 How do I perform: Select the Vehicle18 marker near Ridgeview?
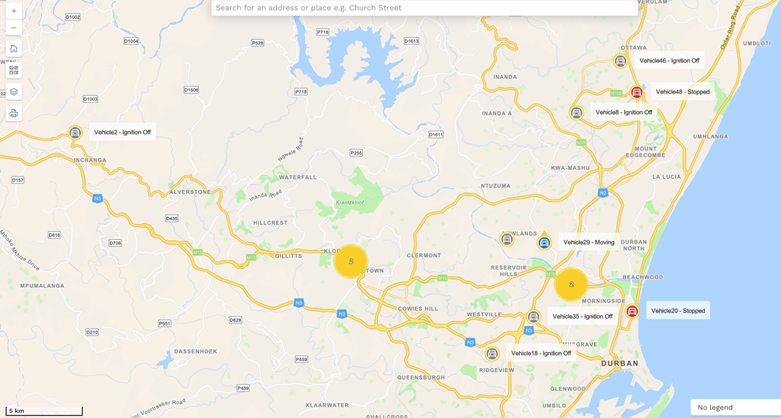(492, 354)
